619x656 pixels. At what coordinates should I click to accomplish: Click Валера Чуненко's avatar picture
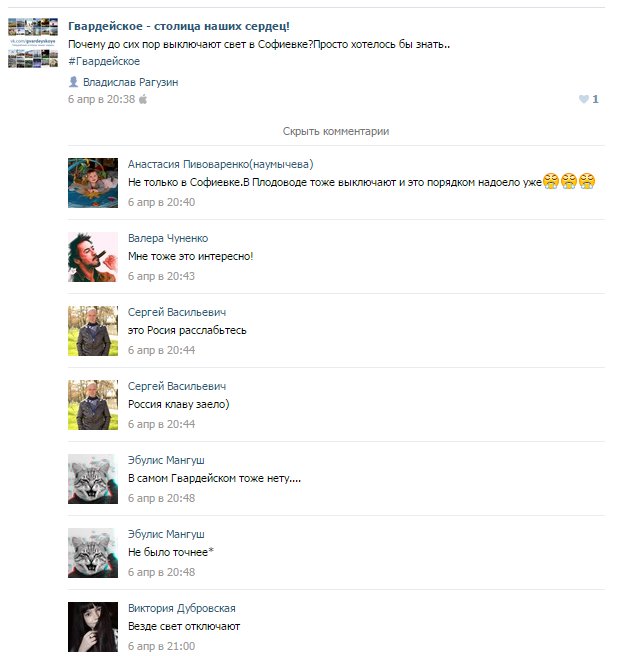click(x=93, y=257)
